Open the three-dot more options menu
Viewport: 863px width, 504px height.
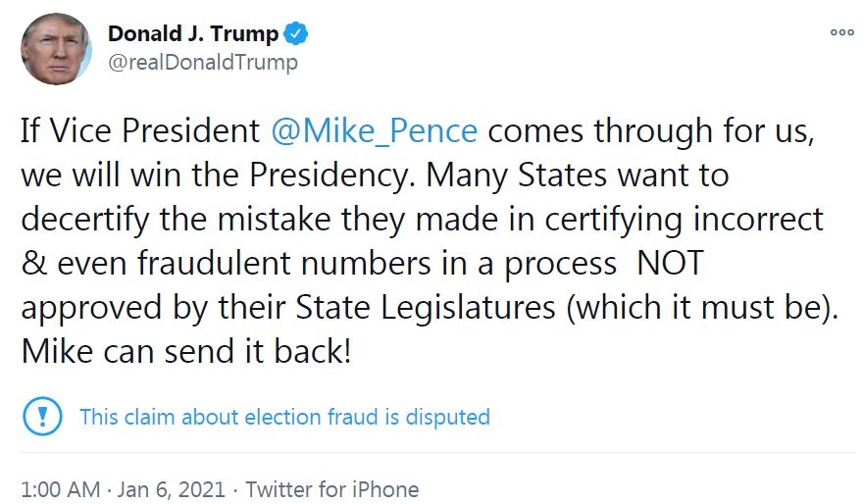pyautogui.click(x=841, y=32)
